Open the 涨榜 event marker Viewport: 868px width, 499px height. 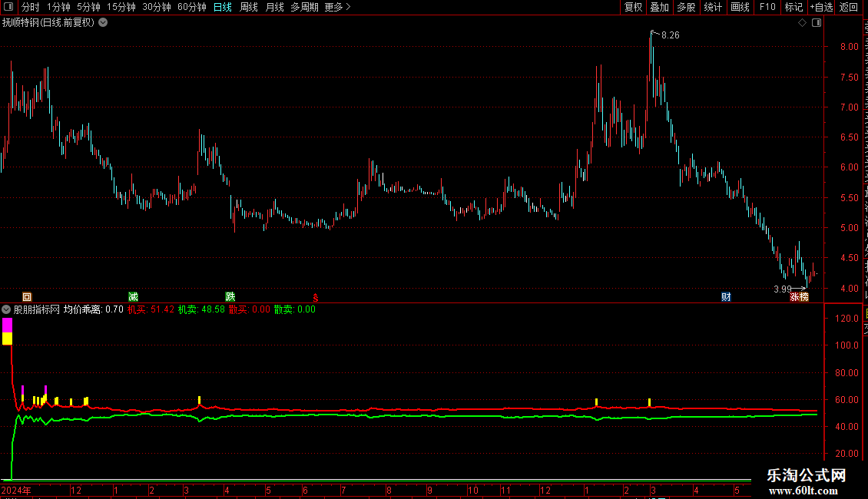tap(799, 297)
